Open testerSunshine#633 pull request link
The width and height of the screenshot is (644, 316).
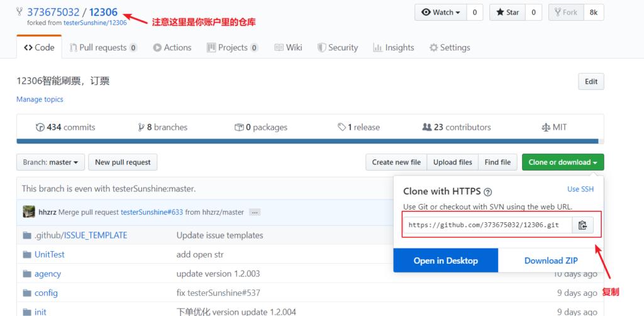point(152,212)
